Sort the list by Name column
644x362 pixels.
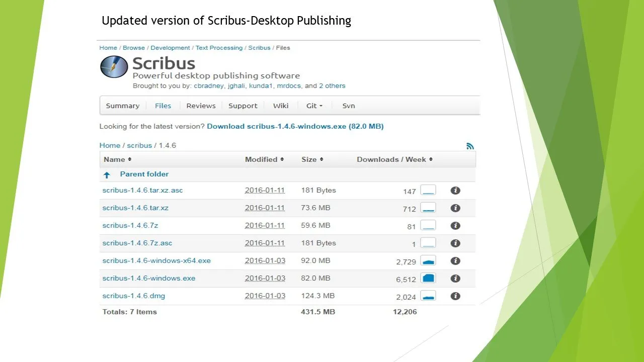click(x=117, y=159)
